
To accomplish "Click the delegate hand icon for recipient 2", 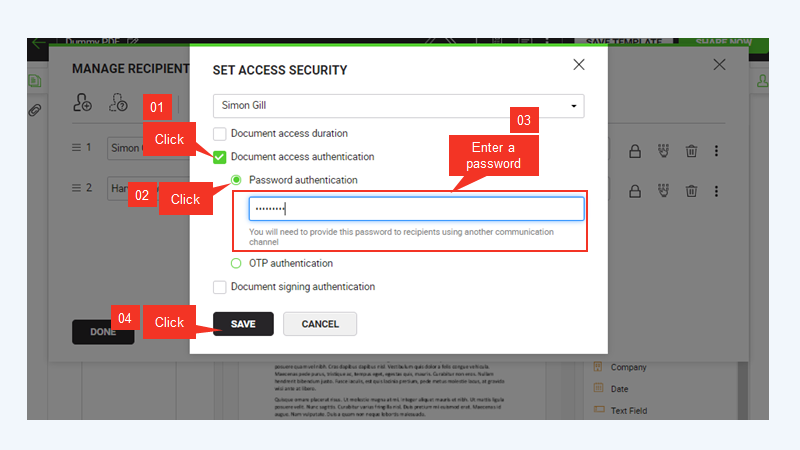I will click(x=663, y=191).
